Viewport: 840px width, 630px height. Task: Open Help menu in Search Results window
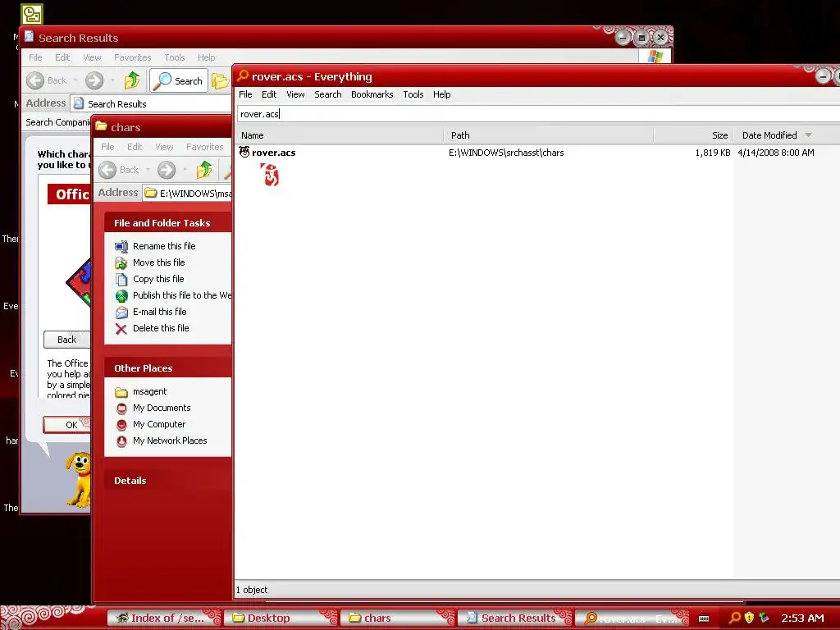tap(206, 57)
